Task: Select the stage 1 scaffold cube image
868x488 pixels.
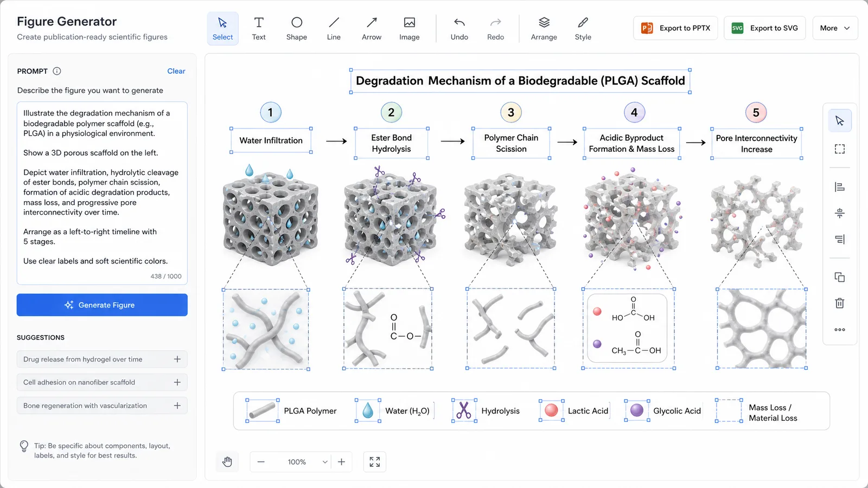Action: point(271,216)
